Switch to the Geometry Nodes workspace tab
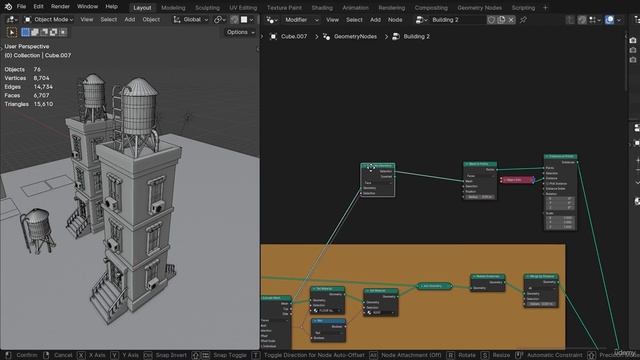 (480, 8)
